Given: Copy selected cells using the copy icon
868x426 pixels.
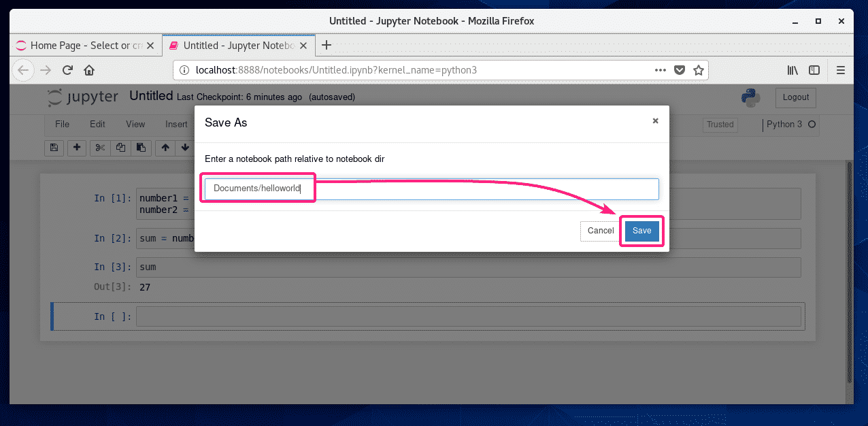Looking at the screenshot, I should click(x=120, y=148).
